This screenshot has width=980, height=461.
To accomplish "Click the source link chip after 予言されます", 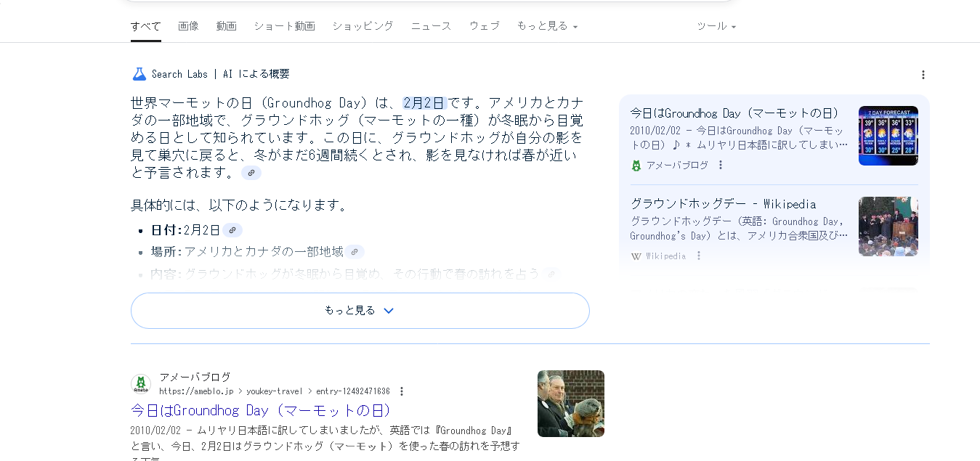I will 251,173.
